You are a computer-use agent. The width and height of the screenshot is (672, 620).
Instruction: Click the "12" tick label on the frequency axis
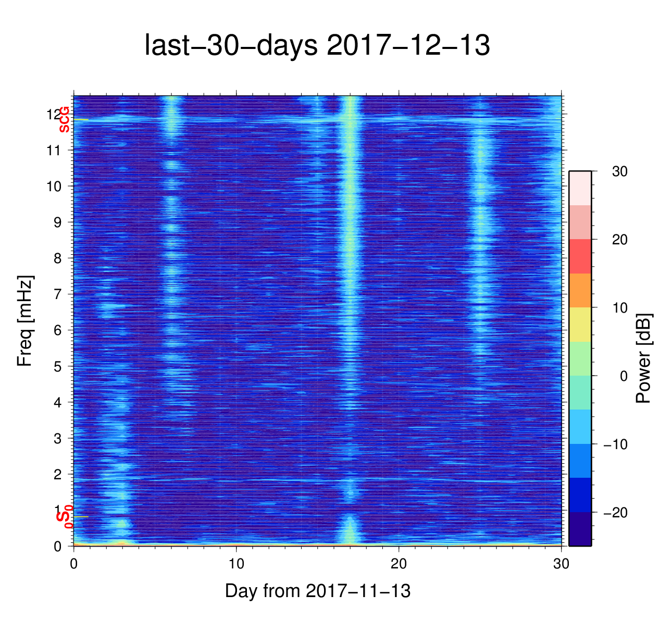coord(55,114)
